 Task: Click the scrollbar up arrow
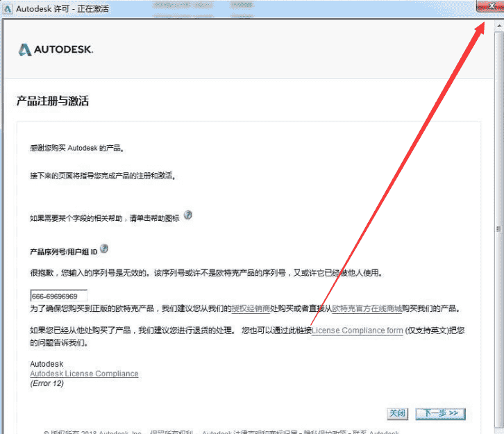[x=499, y=26]
